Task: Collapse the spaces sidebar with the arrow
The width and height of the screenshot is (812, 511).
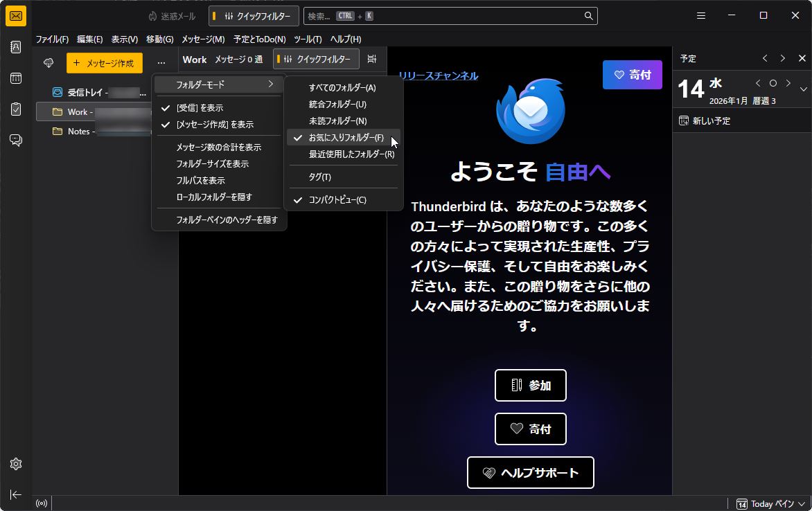Action: click(x=15, y=494)
